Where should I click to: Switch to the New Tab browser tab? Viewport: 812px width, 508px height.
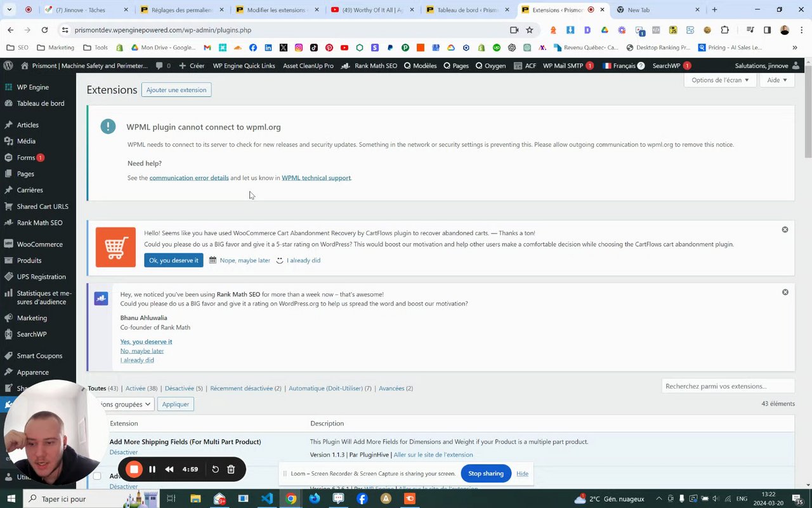pos(658,10)
